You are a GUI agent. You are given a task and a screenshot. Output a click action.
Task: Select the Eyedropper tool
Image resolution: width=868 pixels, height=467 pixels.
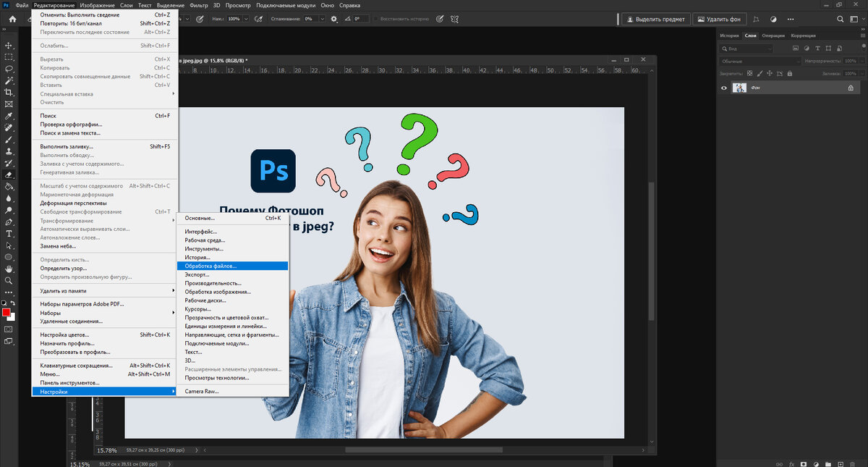9,116
